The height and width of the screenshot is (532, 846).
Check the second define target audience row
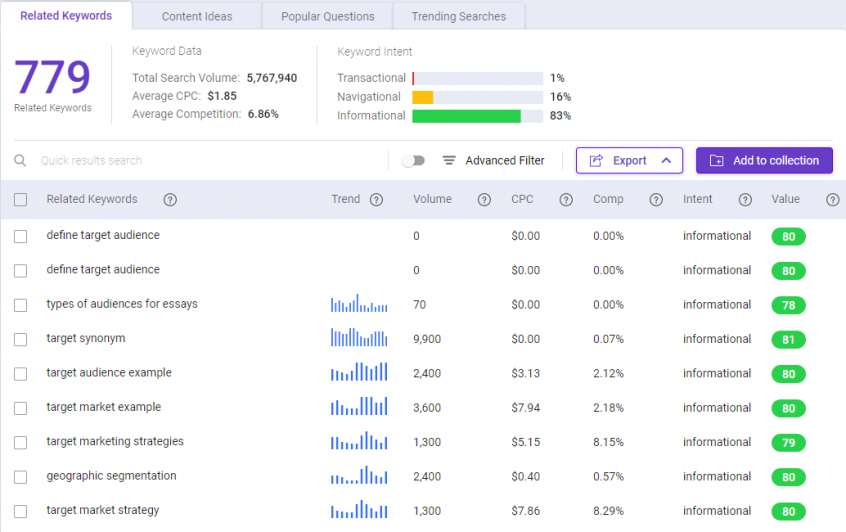tap(21, 271)
